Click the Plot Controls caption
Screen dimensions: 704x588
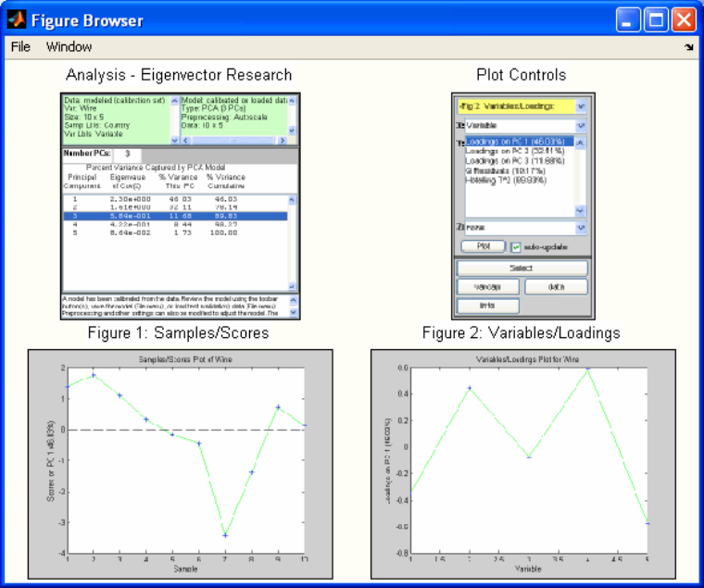pos(522,74)
